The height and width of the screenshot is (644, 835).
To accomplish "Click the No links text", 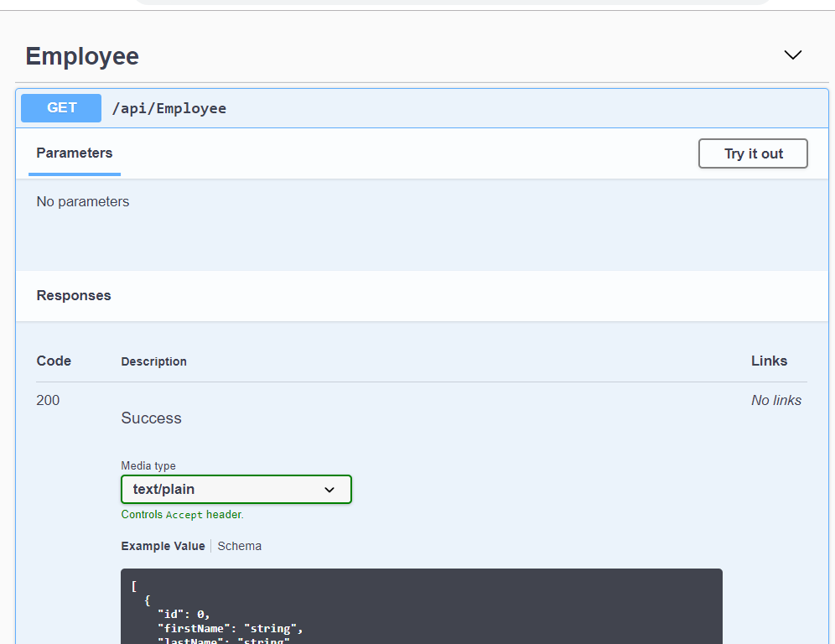I will point(776,400).
